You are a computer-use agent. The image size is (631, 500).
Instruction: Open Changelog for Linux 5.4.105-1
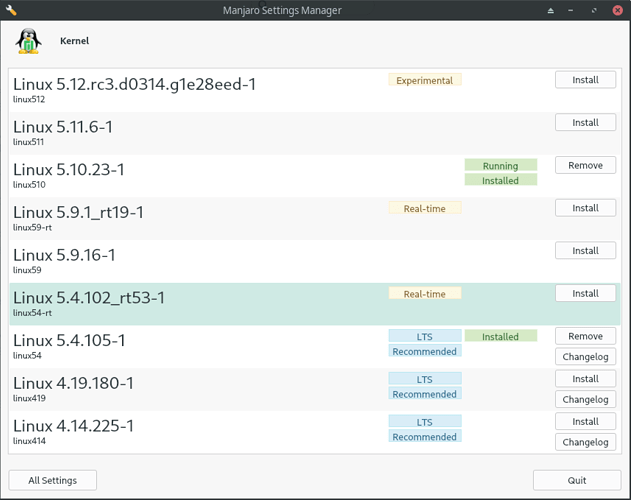pyautogui.click(x=585, y=357)
